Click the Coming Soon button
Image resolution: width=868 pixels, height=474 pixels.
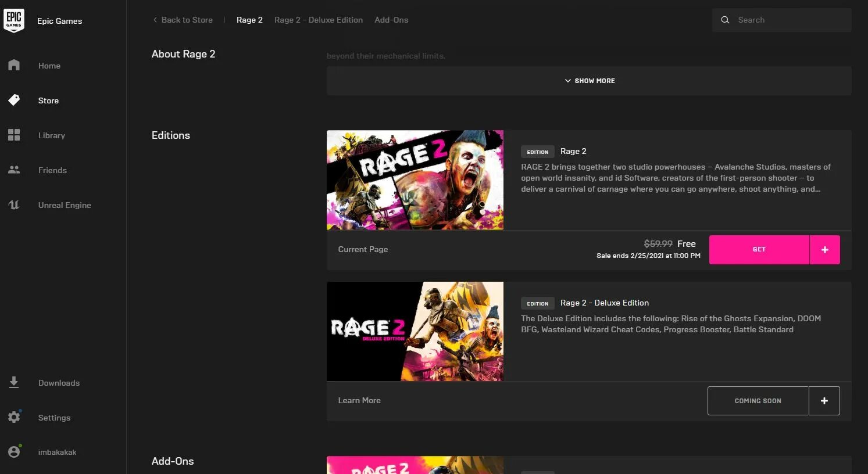pos(758,401)
